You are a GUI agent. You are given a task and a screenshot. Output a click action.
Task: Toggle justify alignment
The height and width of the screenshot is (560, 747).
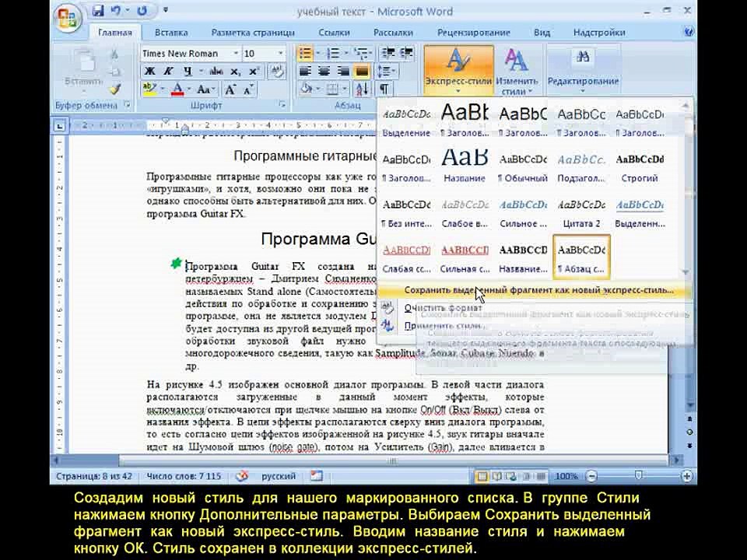click(362, 72)
